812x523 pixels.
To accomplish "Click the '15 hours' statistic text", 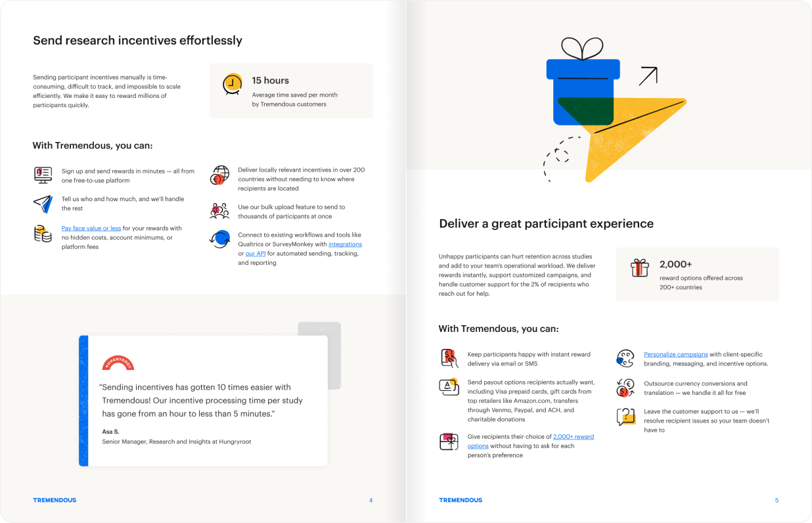I will [x=271, y=80].
